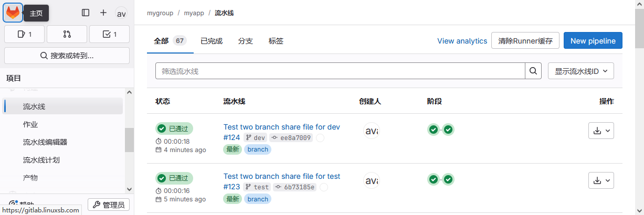Image resolution: width=644 pixels, height=215 pixels.
Task: Select 流水线编辑器 in the sidebar
Action: (45, 142)
